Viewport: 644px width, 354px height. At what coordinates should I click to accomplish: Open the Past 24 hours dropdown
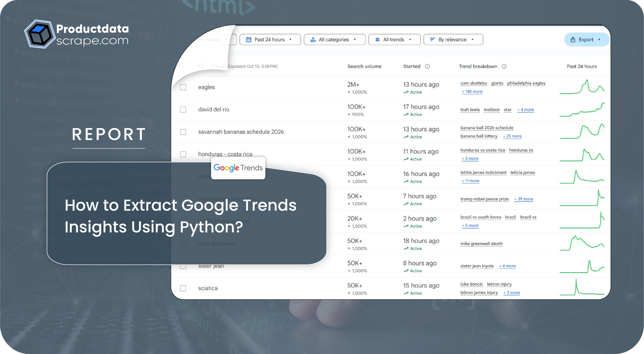270,39
